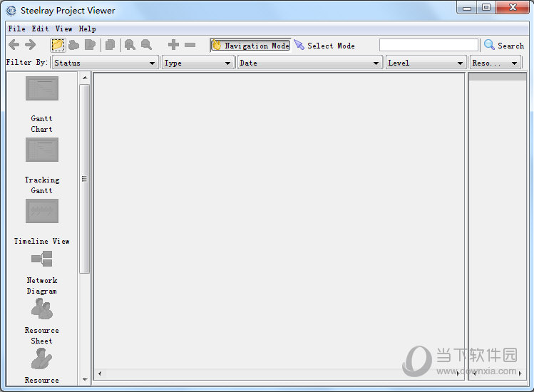Screen dimensions: 534x392
Task: Click inside the search text field
Action: tap(428, 45)
